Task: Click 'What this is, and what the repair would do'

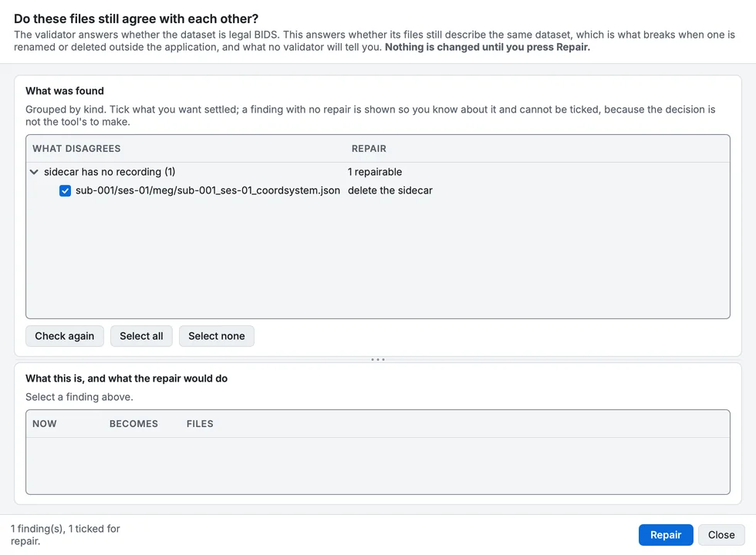Action: [x=127, y=378]
